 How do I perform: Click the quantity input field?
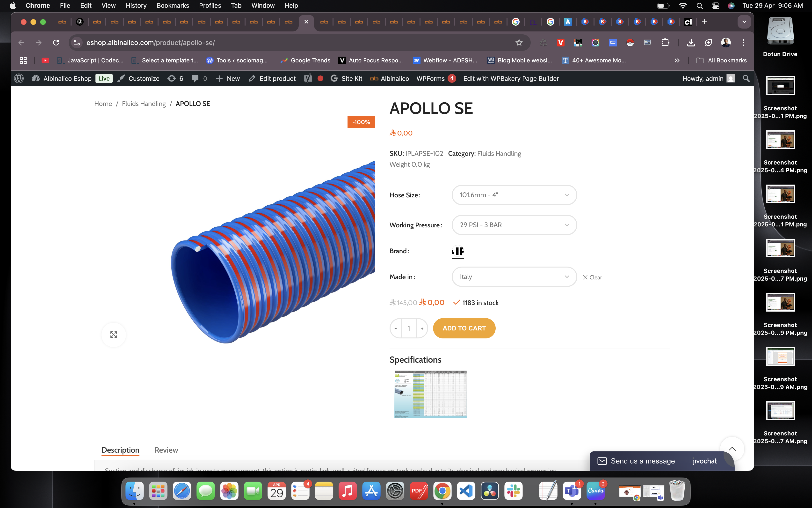point(409,328)
